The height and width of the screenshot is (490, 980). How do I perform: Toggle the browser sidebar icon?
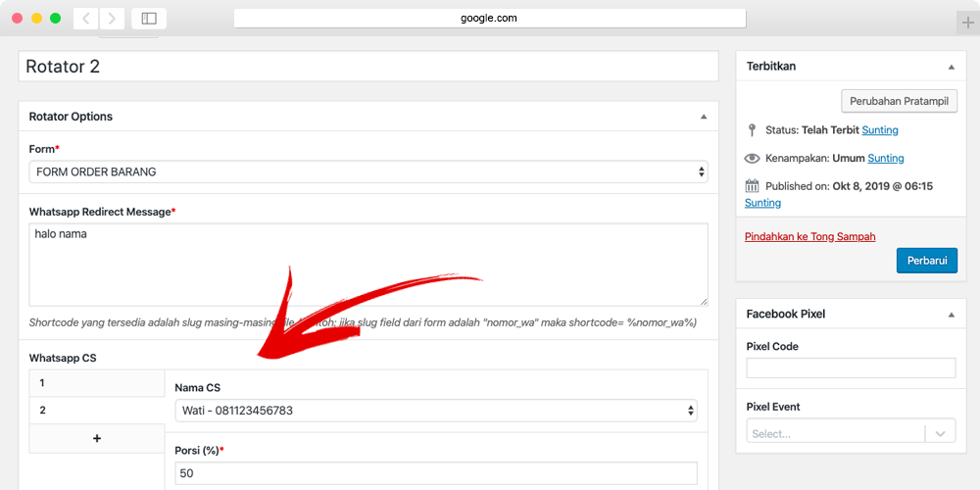[x=149, y=19]
